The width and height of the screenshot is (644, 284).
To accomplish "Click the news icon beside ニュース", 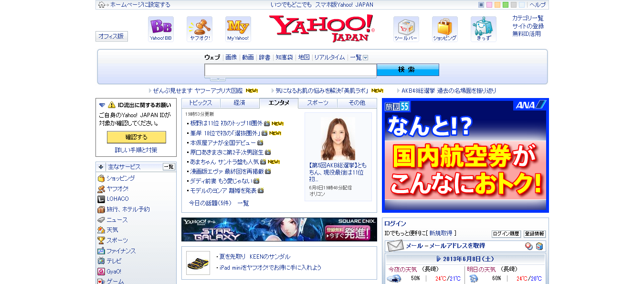I will pyautogui.click(x=101, y=220).
